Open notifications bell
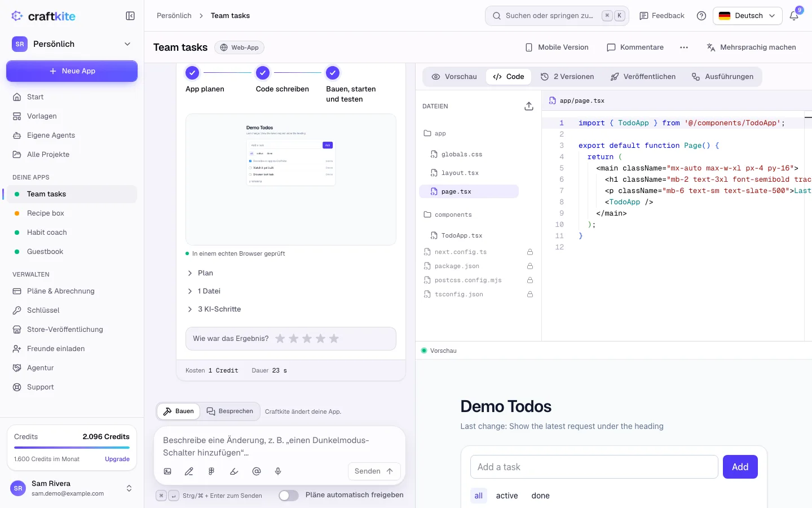This screenshot has width=812, height=508. click(794, 16)
